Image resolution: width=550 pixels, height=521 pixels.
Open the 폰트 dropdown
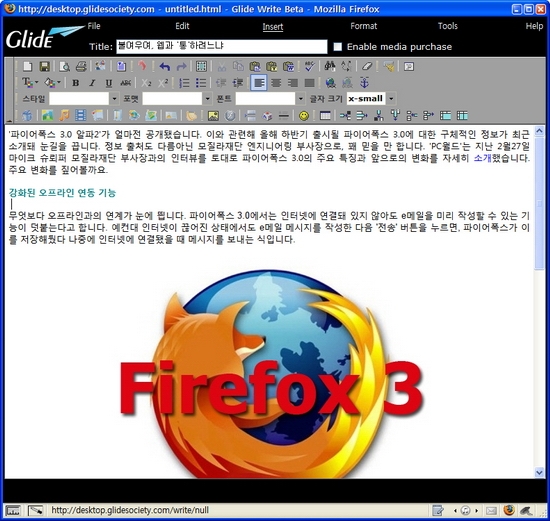pyautogui.click(x=301, y=99)
